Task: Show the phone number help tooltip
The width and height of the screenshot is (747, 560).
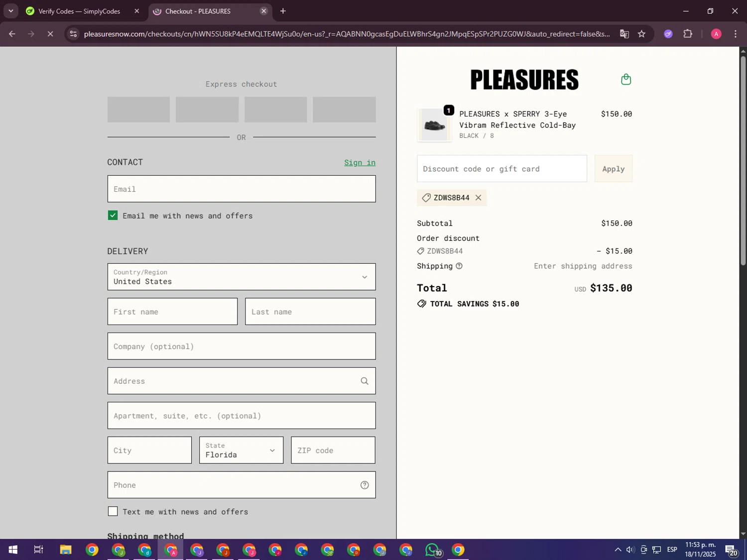Action: (365, 485)
